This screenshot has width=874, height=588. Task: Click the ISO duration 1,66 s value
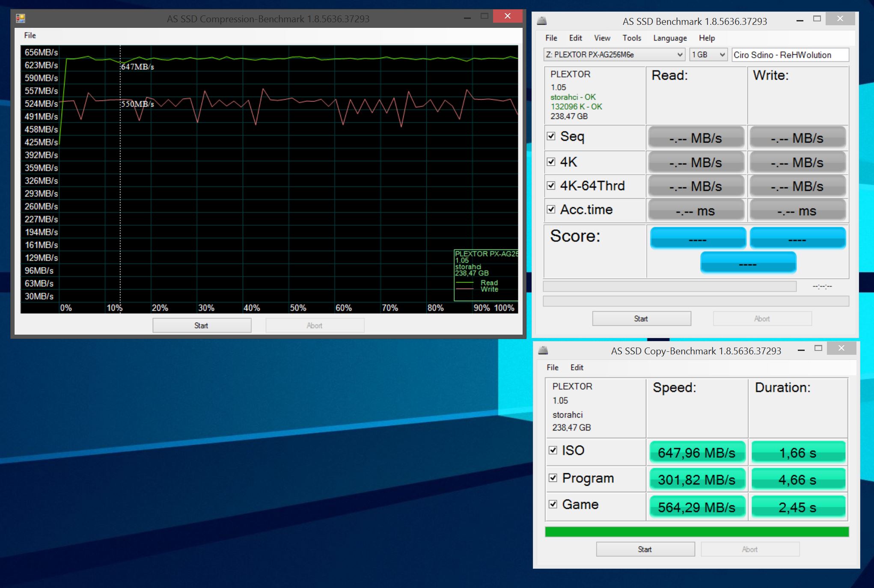pos(798,453)
